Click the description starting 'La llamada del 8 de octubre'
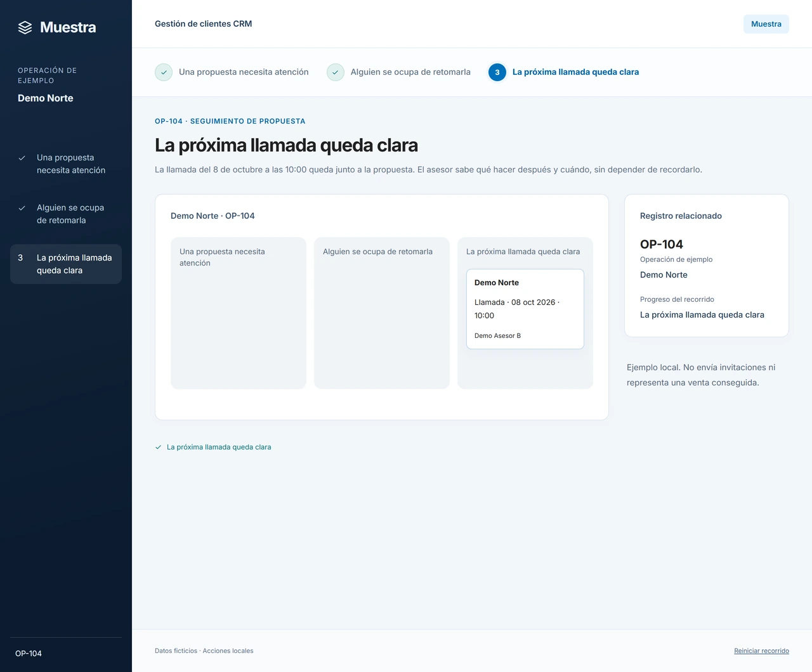This screenshot has width=812, height=672. 428,170
